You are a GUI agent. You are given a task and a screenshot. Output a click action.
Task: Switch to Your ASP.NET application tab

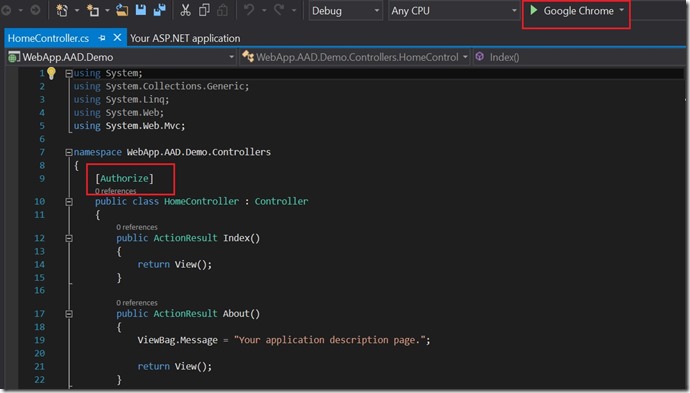(185, 38)
